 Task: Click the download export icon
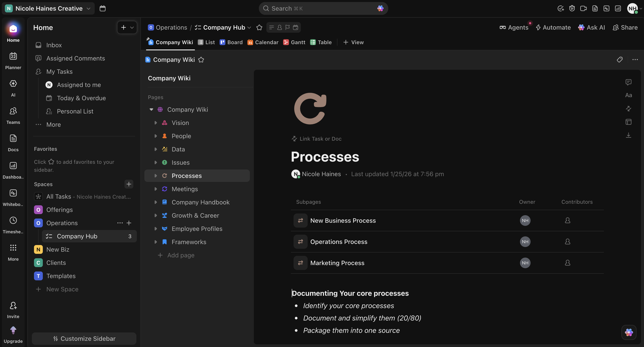pyautogui.click(x=628, y=135)
